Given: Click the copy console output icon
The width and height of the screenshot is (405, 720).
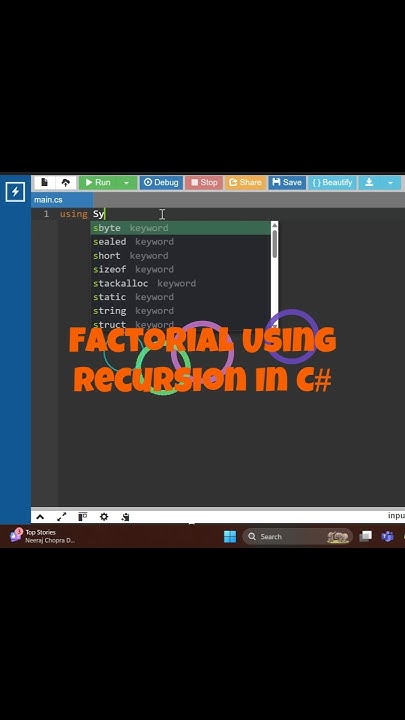Looking at the screenshot, I should click(x=125, y=517).
